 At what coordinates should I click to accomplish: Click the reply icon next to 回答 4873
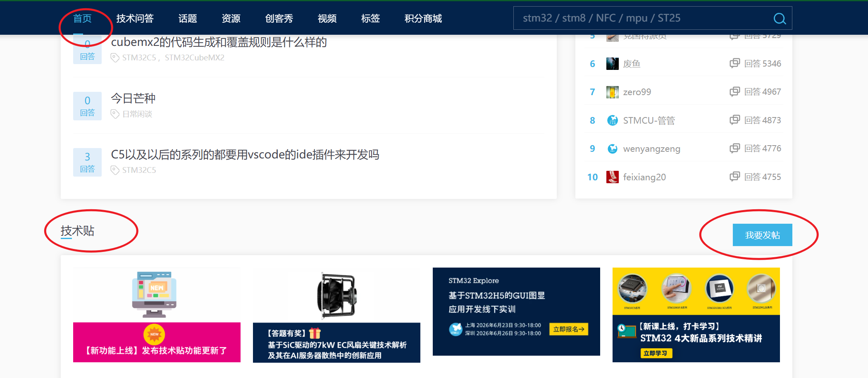(734, 120)
